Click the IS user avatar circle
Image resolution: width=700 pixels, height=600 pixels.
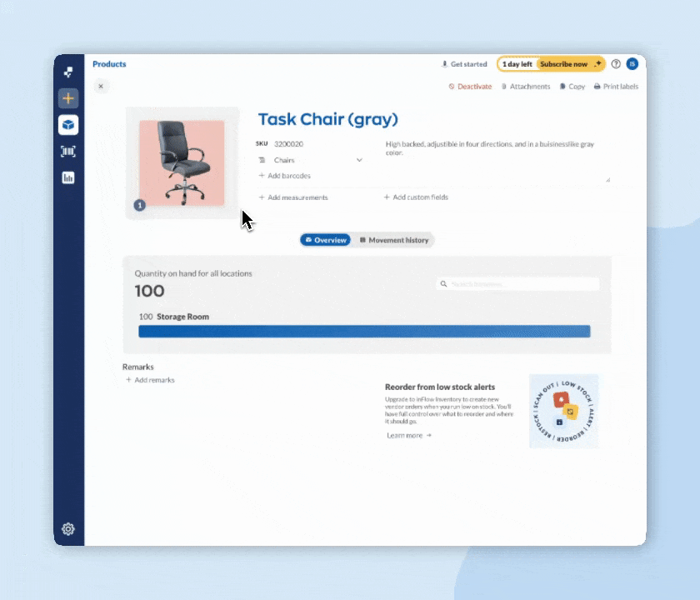click(632, 63)
